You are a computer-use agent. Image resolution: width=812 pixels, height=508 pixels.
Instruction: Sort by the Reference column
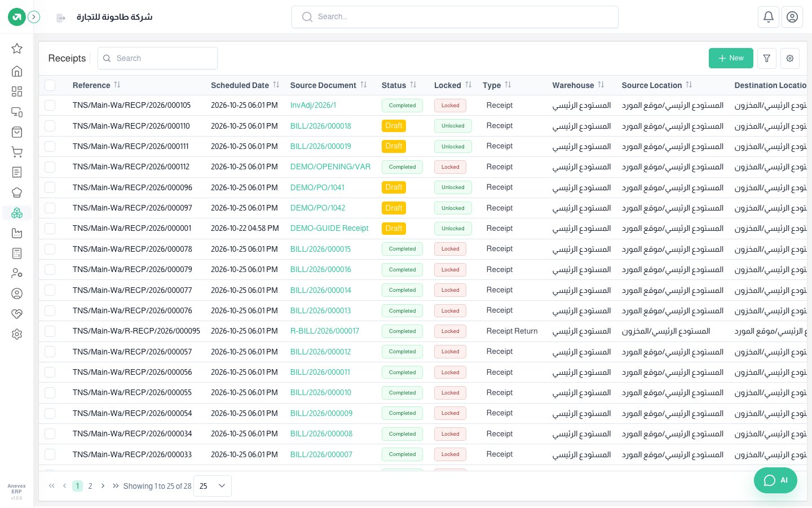117,85
